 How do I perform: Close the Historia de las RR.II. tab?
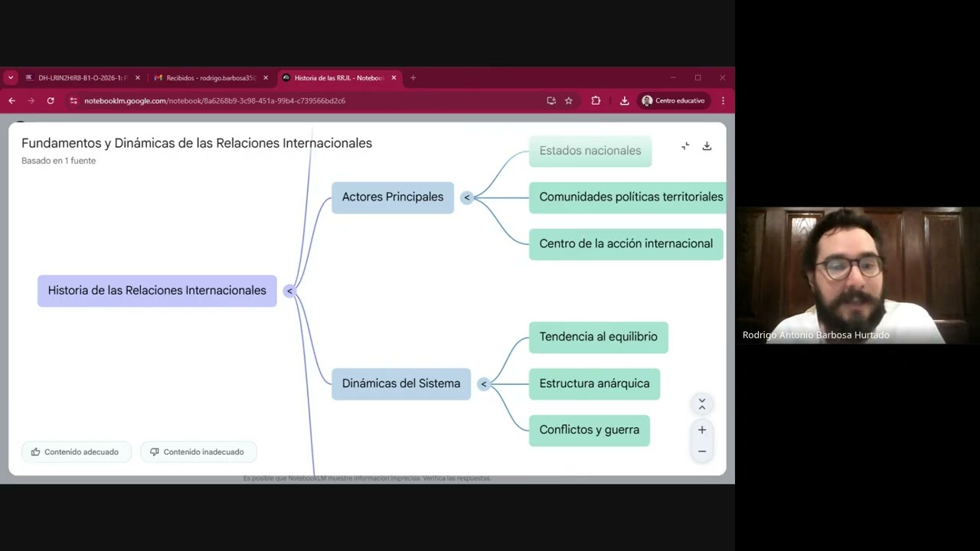(x=394, y=77)
